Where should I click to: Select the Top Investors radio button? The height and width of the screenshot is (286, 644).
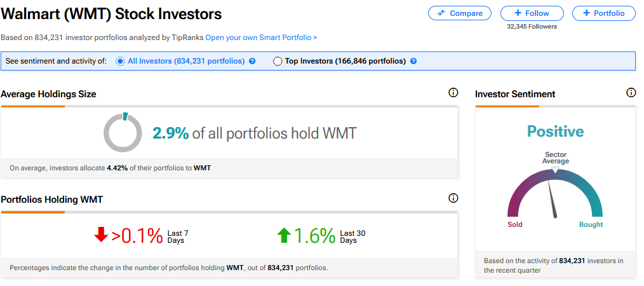pyautogui.click(x=277, y=62)
